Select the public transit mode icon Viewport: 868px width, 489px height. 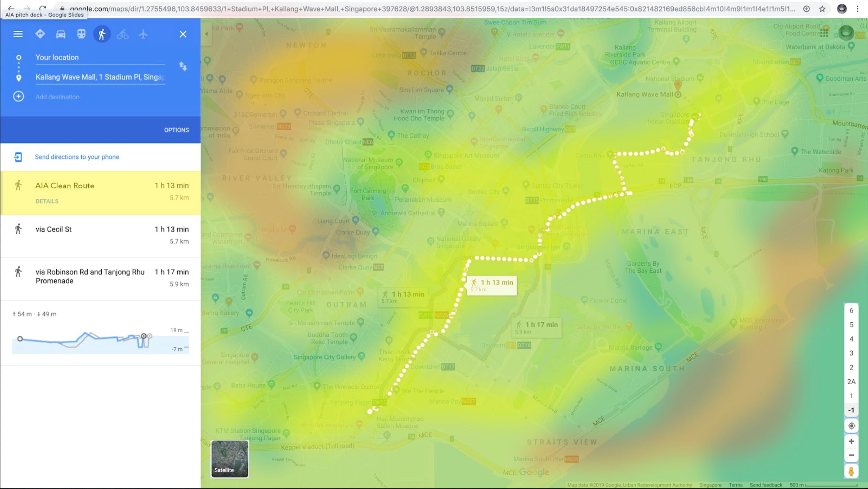point(81,34)
